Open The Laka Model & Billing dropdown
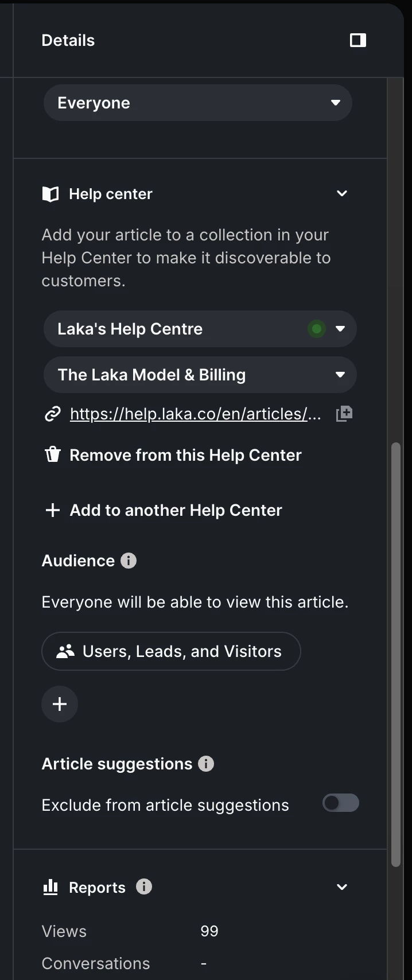Screen dimensions: 412x980 [200, 375]
